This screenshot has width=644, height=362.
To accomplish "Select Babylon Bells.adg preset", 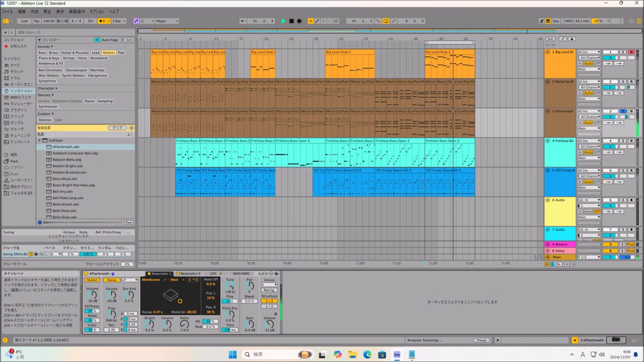I will pos(67,160).
